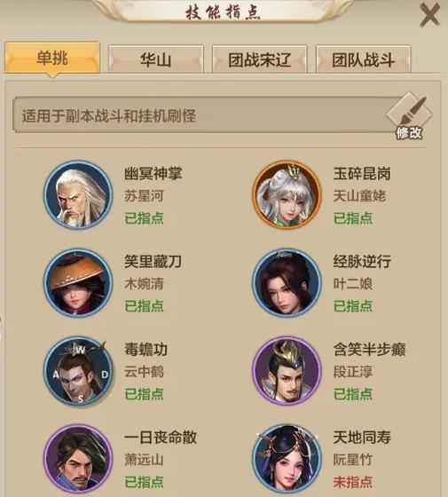Select 阮星竹 portrait avatar

[287, 459]
